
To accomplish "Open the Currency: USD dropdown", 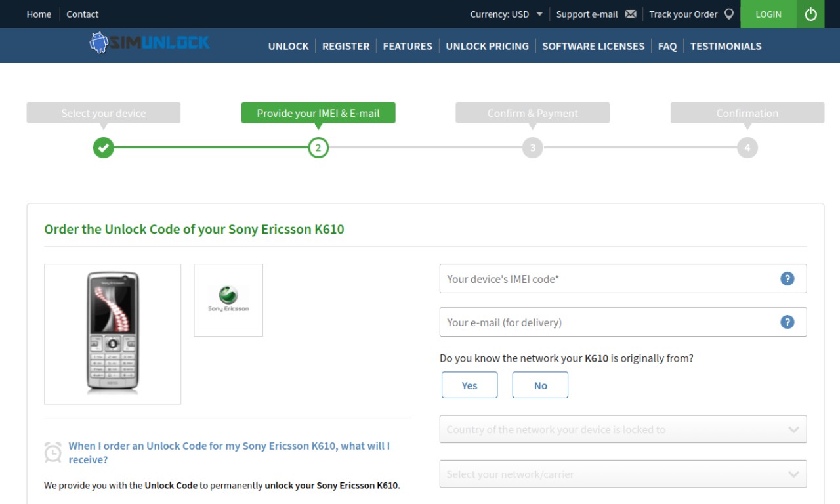I will 506,14.
